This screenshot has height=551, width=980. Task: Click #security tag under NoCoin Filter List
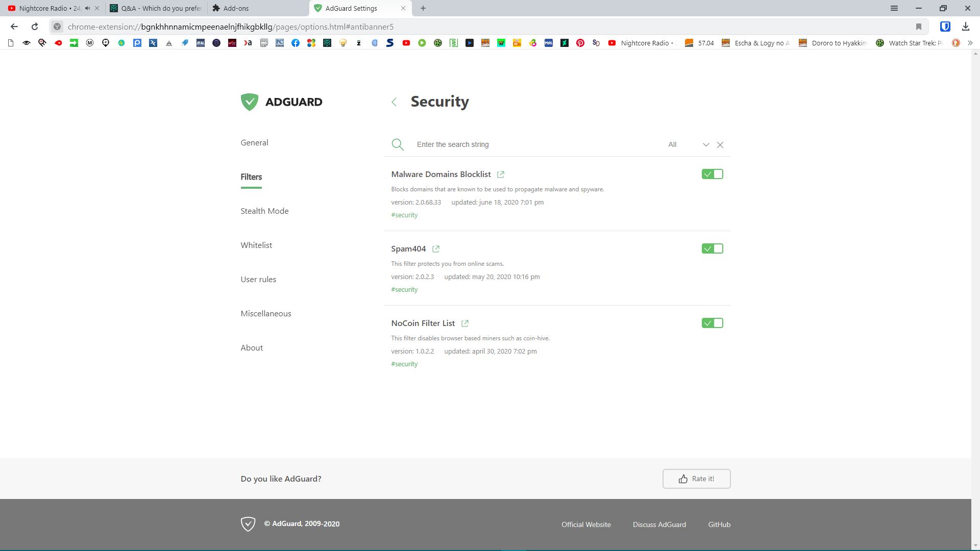(x=404, y=364)
